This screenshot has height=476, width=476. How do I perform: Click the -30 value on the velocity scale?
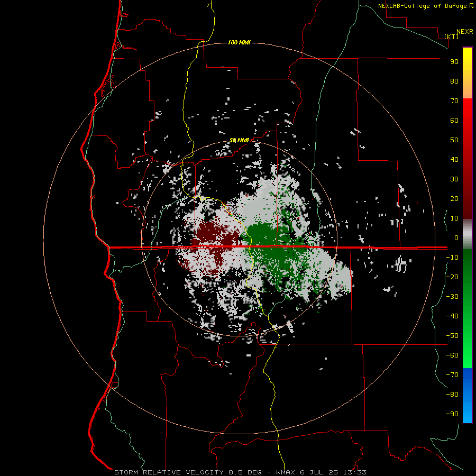click(x=452, y=297)
